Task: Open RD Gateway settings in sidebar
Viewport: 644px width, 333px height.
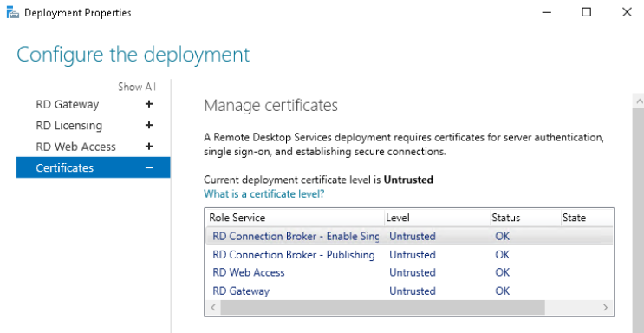Action: [x=68, y=104]
